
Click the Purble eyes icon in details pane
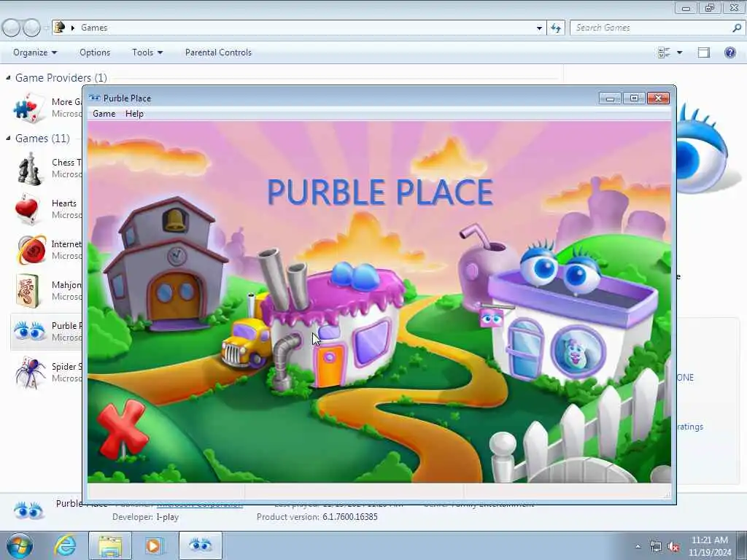(x=28, y=510)
